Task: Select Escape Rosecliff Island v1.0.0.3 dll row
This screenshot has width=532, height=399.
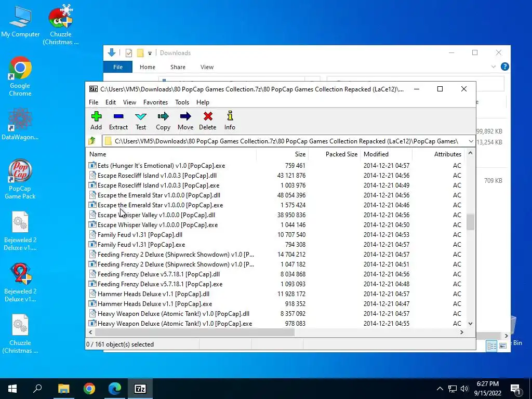Action: 275,176
